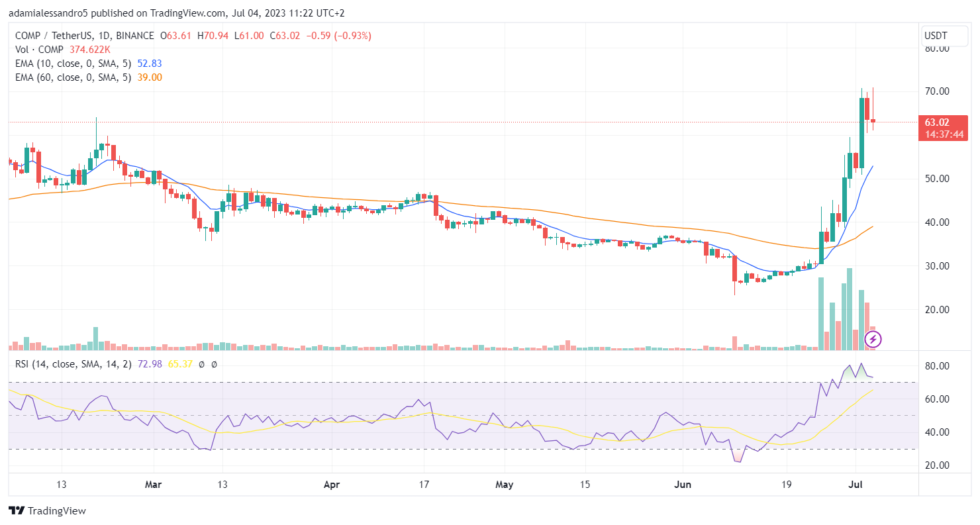Click the Jun label on the time axis
The width and height of the screenshot is (980, 525).
pyautogui.click(x=682, y=485)
